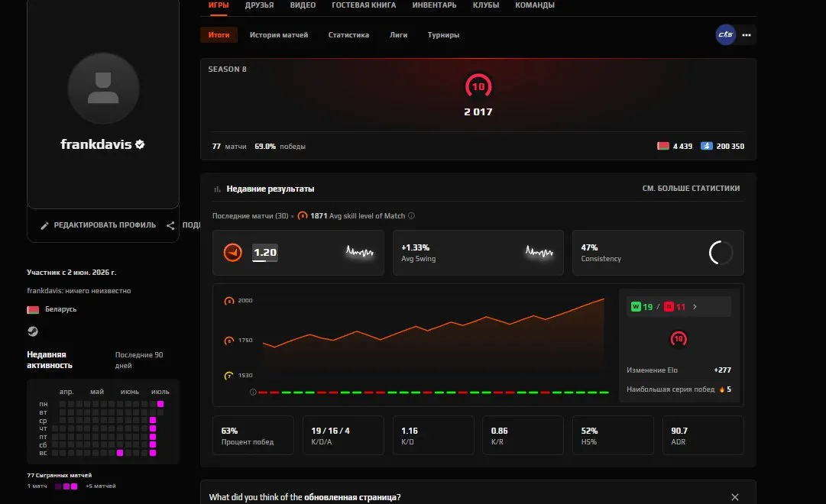The width and height of the screenshot is (826, 504).
Task: Expand the W 19 / П 11 chevron
Action: click(x=695, y=306)
